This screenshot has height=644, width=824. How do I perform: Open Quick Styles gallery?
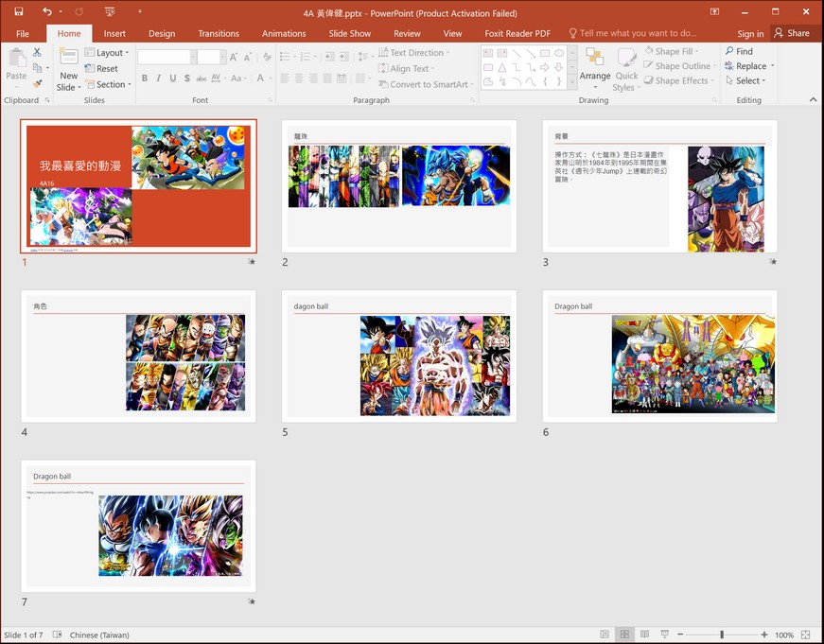pyautogui.click(x=626, y=69)
